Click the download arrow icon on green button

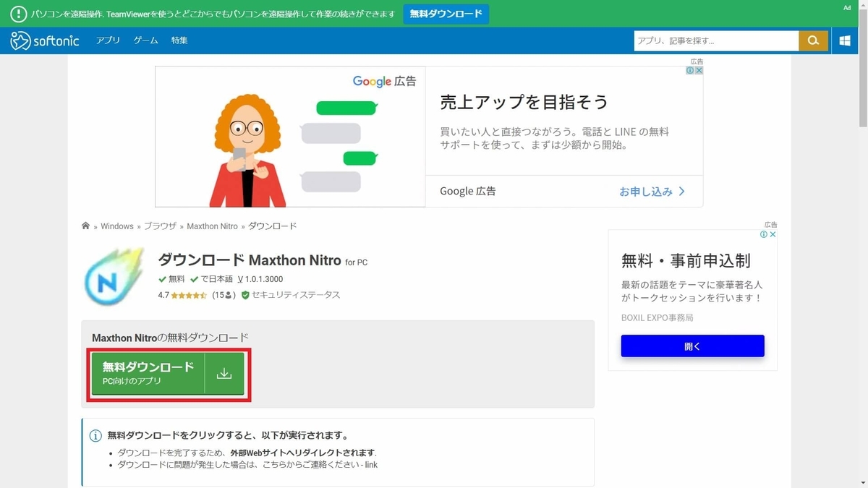tap(224, 374)
